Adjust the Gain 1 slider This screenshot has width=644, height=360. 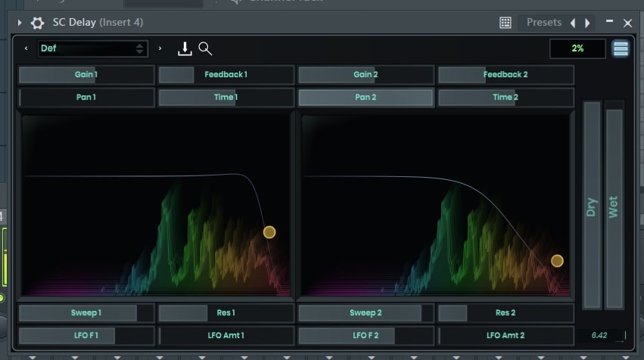click(86, 74)
